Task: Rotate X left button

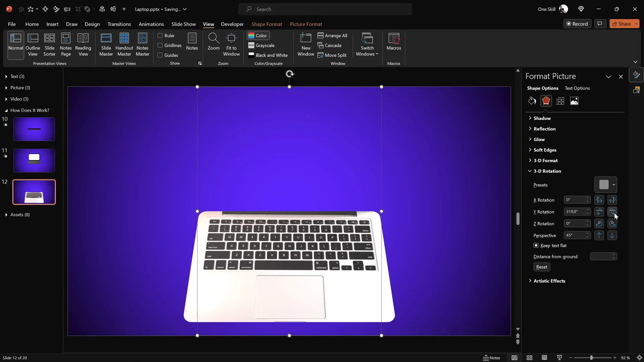Action: click(599, 200)
